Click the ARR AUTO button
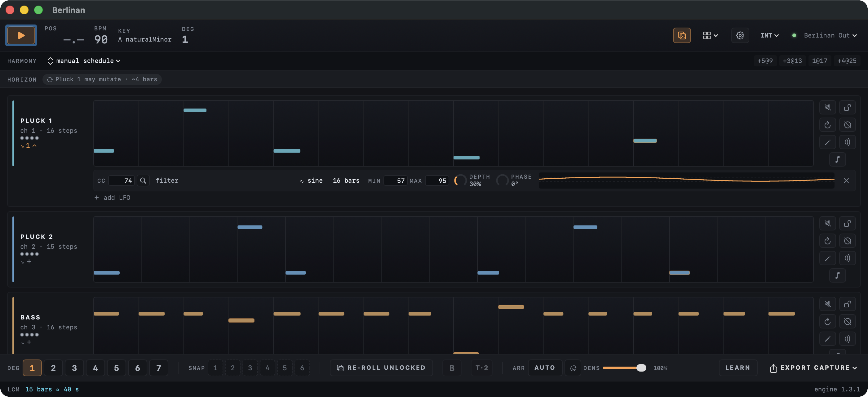The height and width of the screenshot is (397, 868). pos(545,368)
